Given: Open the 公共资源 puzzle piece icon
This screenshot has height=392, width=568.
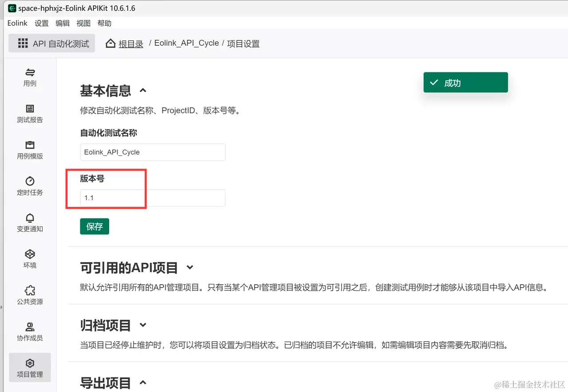Looking at the screenshot, I should 30,290.
